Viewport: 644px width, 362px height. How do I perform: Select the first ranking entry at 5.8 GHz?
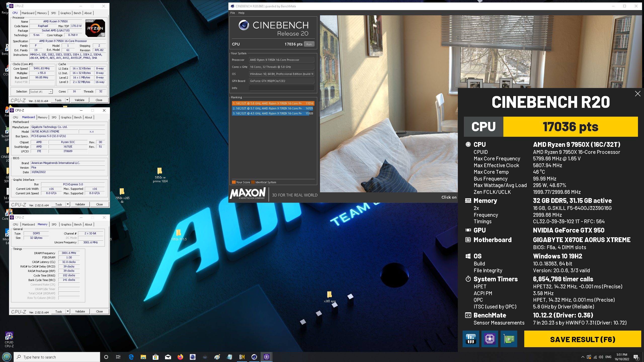coord(273,103)
